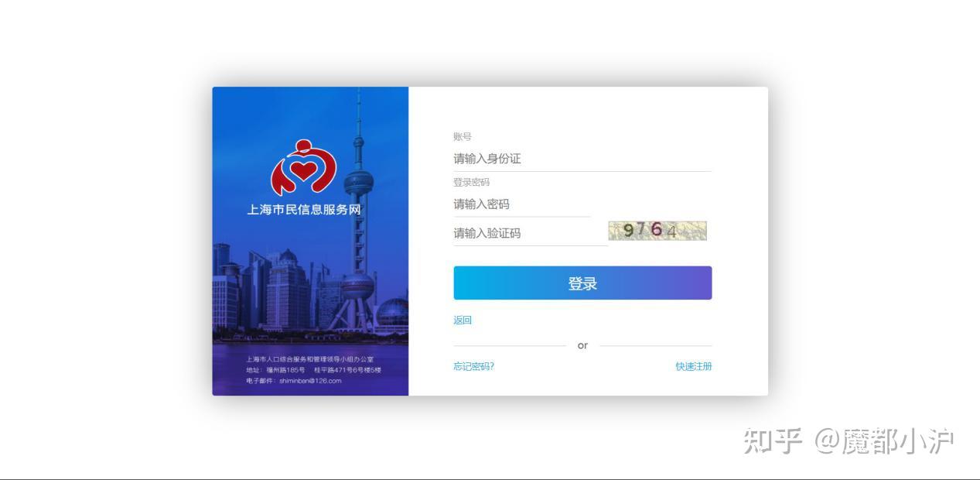Open the 快速注册 quick register link
This screenshot has width=980, height=480.
pos(694,366)
